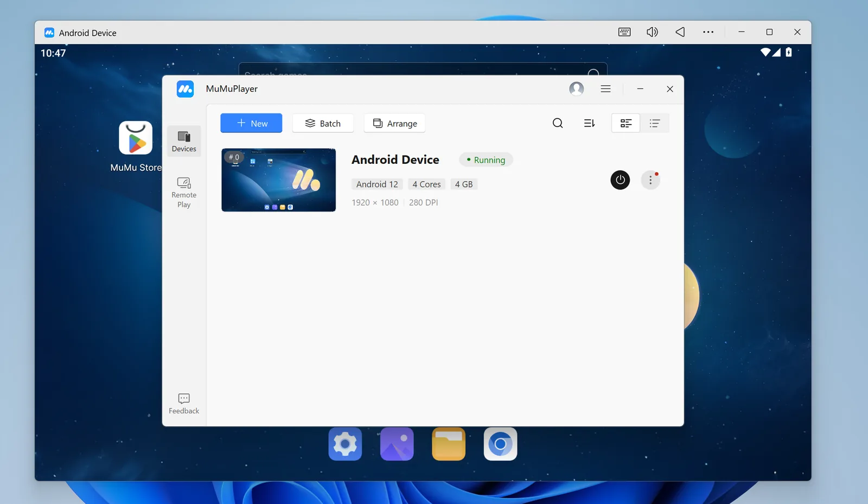Click the 10:47 clock in status bar

tap(53, 53)
